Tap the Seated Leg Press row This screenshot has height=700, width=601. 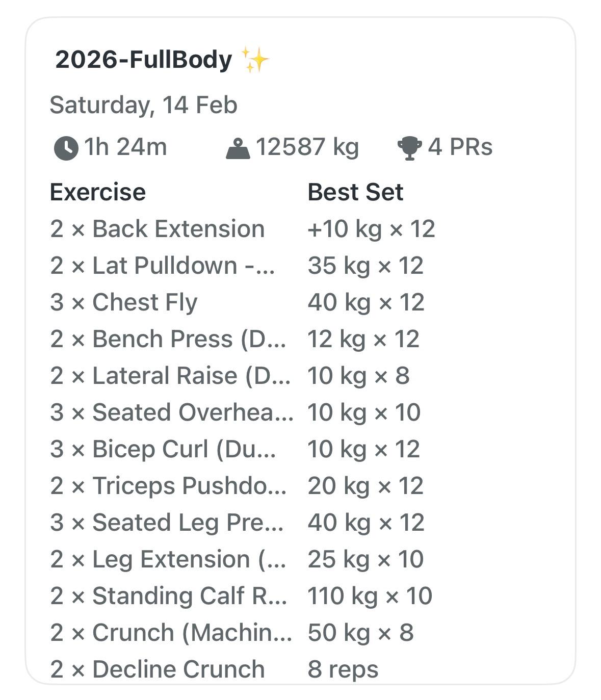(167, 523)
